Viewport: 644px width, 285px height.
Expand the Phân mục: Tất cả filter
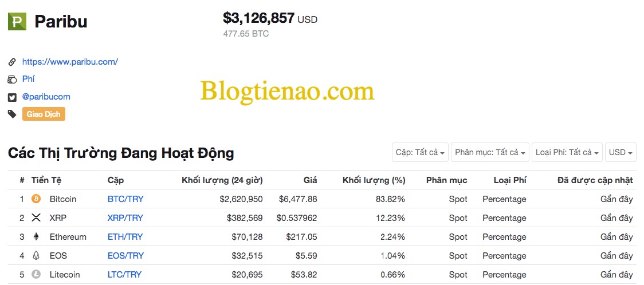[x=489, y=152]
